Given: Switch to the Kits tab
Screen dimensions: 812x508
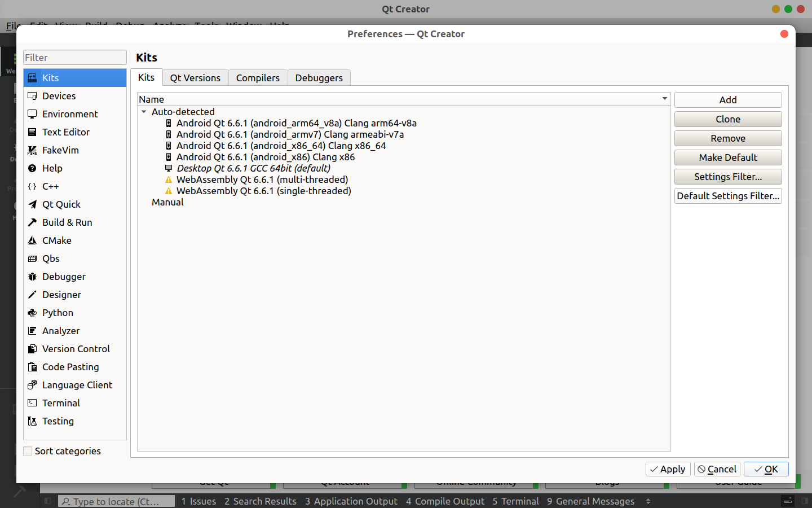Looking at the screenshot, I should pyautogui.click(x=146, y=77).
